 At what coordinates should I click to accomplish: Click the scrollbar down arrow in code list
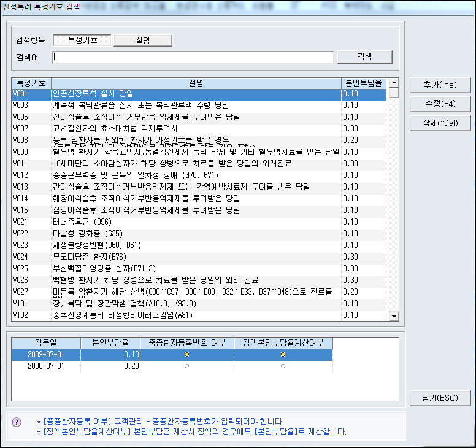[x=394, y=316]
